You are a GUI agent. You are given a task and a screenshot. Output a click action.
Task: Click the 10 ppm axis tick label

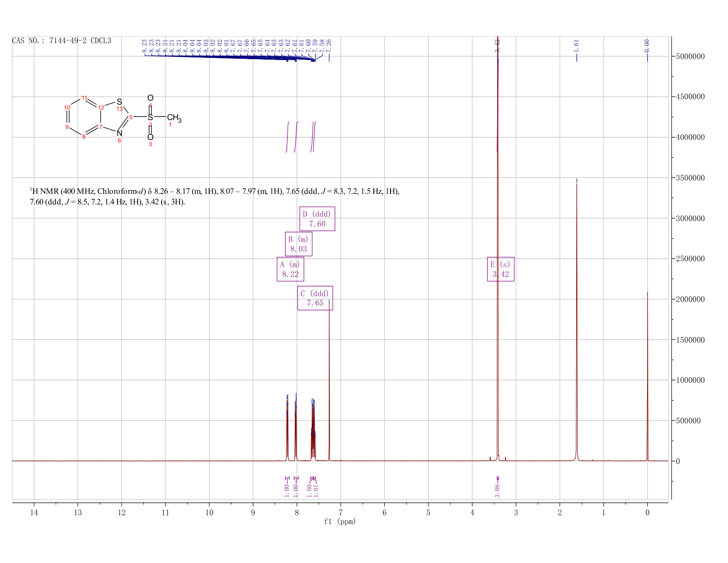(209, 513)
